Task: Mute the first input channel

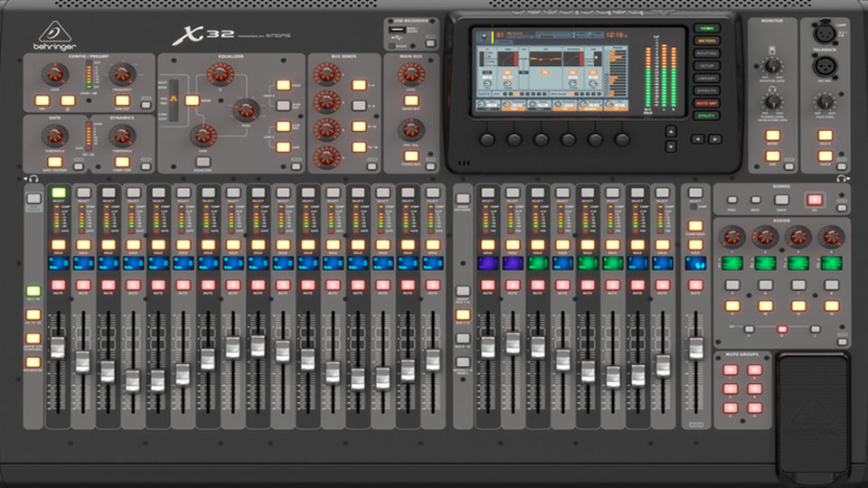Action: point(58,285)
